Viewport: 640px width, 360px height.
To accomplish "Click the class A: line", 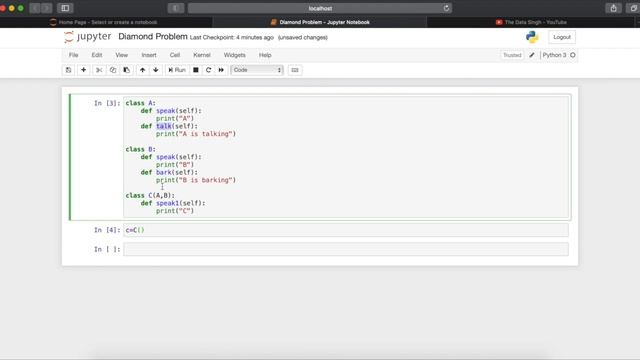I will 140,103.
